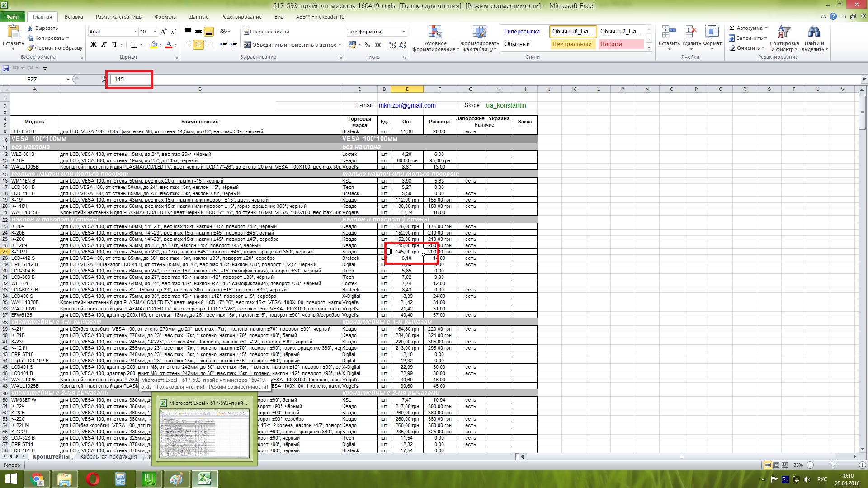
Task: Switch to Page Layout view in status bar
Action: [x=776, y=465]
